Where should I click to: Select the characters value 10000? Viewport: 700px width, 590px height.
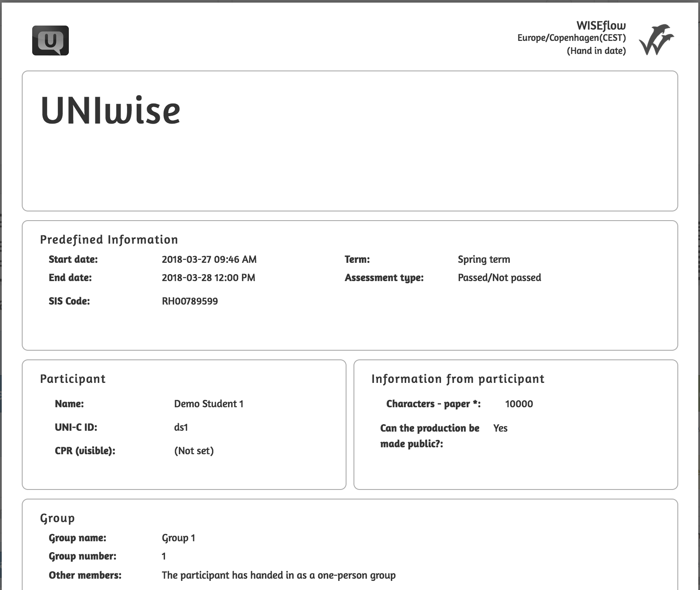tap(519, 404)
